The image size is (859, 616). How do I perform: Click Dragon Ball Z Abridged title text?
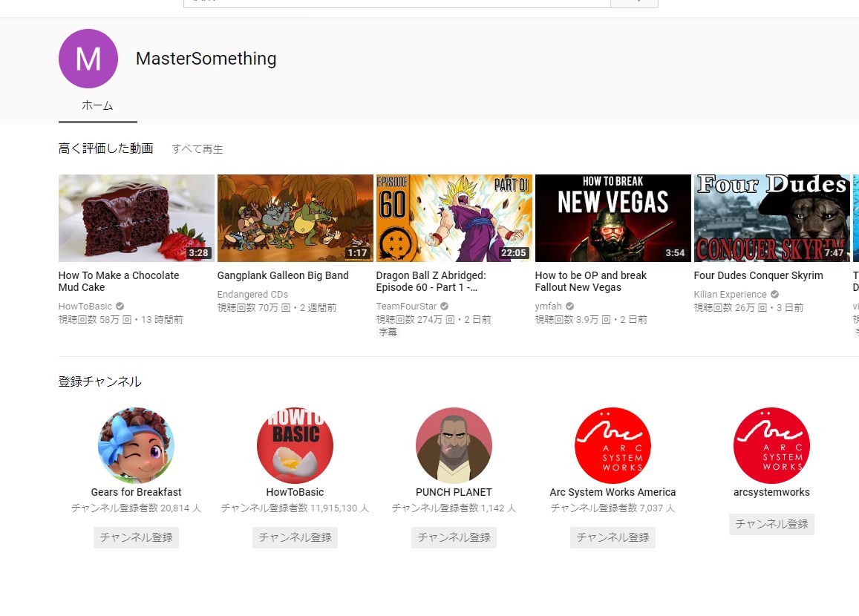(x=431, y=281)
